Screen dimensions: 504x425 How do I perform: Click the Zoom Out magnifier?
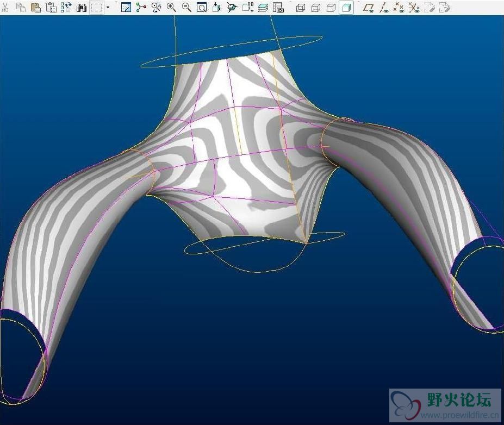pos(186,8)
